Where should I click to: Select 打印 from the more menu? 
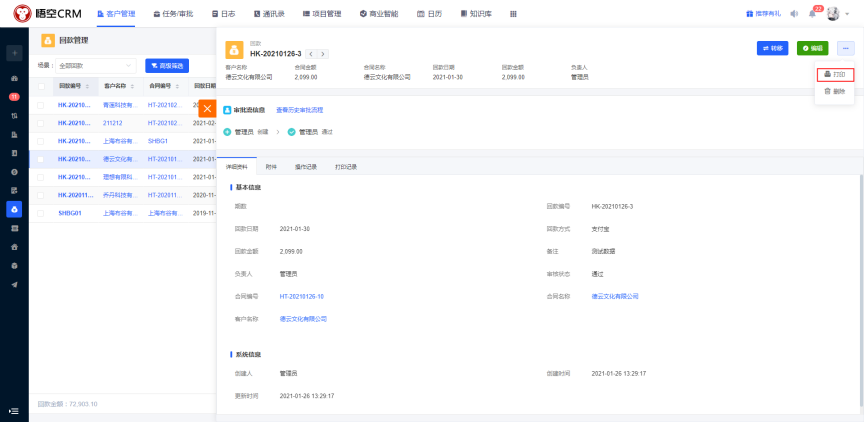(835, 75)
